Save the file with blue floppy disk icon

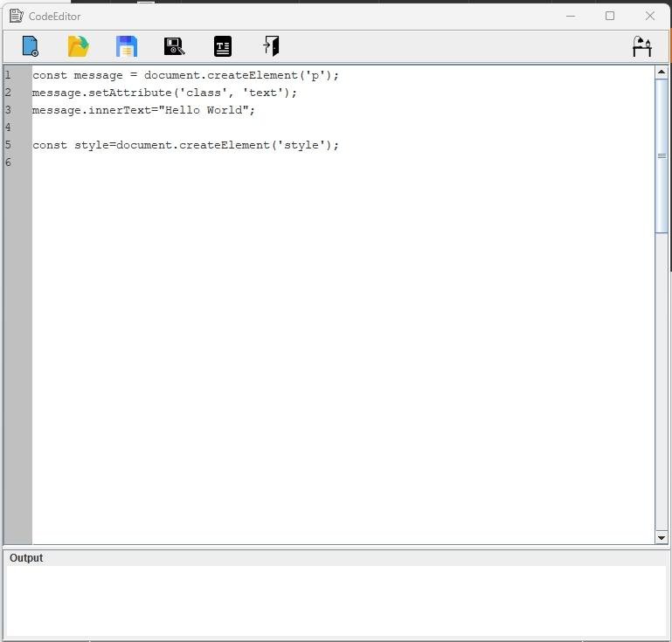pos(127,46)
